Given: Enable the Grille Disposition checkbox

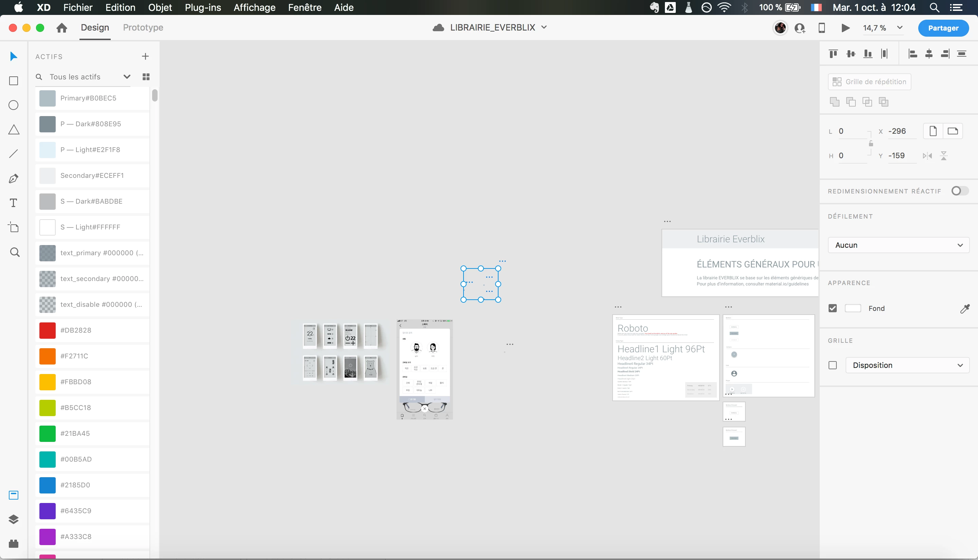Looking at the screenshot, I should pyautogui.click(x=833, y=365).
